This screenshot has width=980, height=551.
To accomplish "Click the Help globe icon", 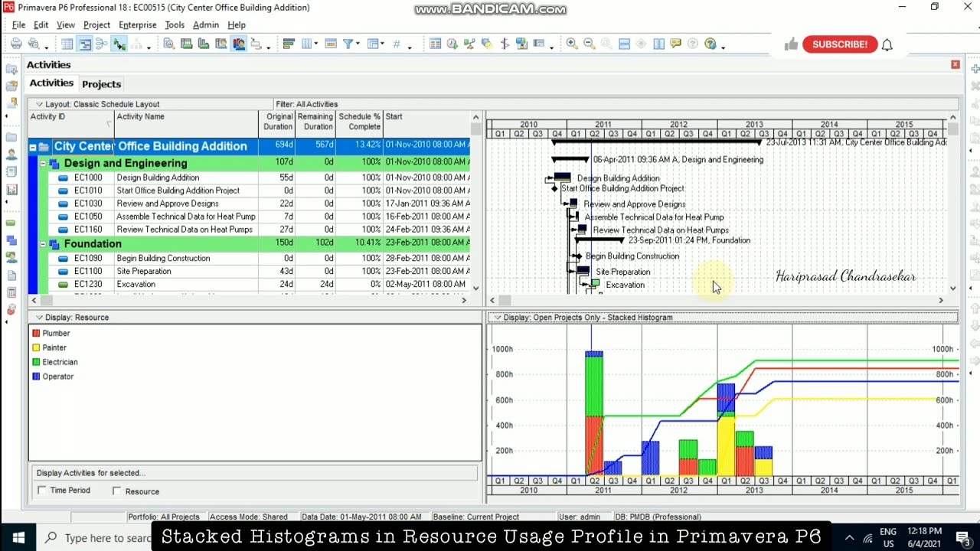I will pyautogui.click(x=710, y=44).
